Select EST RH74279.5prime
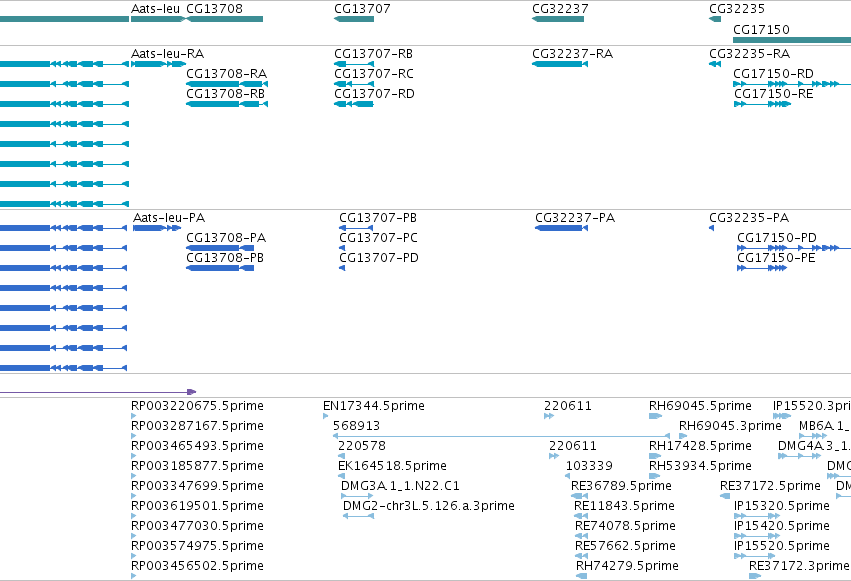 [x=627, y=566]
